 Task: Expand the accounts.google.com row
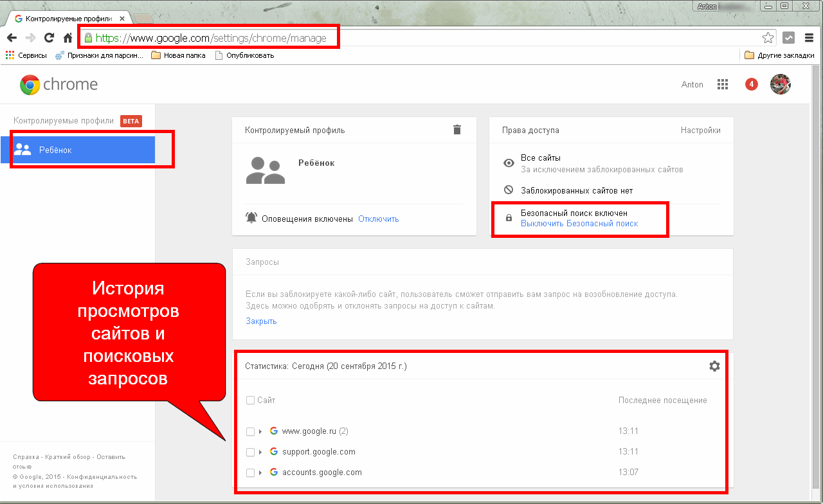coord(260,473)
